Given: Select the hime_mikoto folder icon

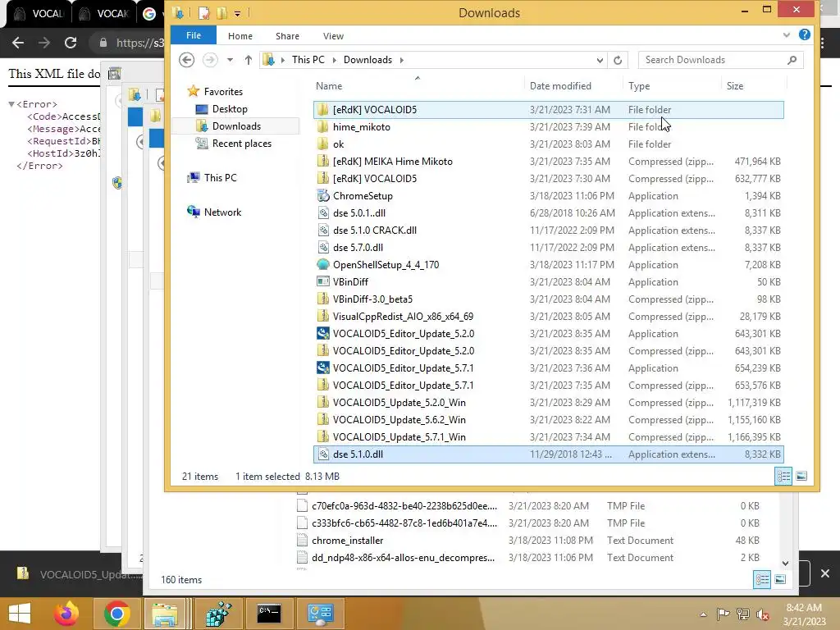Looking at the screenshot, I should pyautogui.click(x=322, y=127).
